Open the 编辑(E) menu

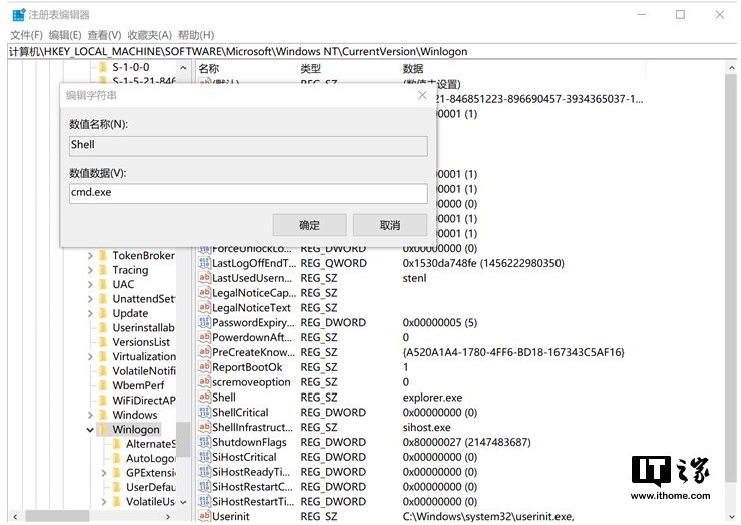(65, 35)
